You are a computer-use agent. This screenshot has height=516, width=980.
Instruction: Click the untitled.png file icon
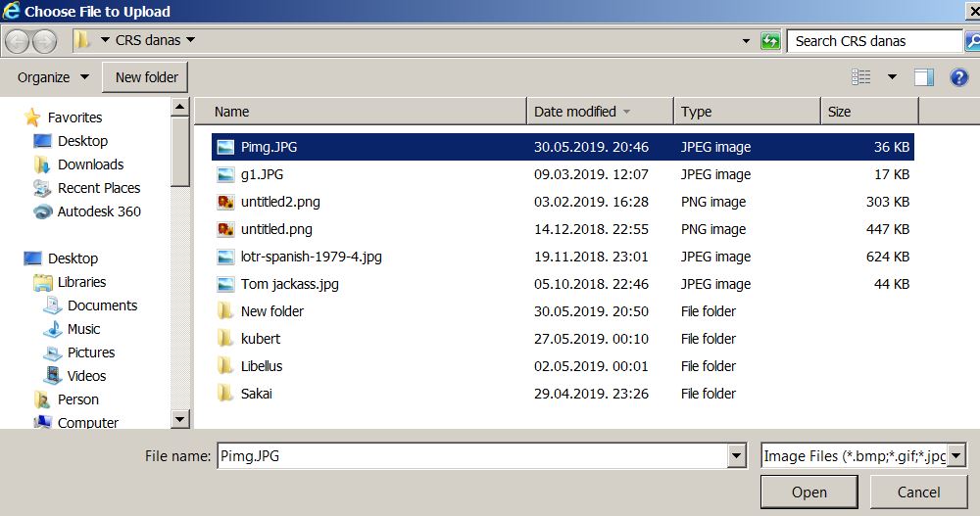(x=225, y=229)
